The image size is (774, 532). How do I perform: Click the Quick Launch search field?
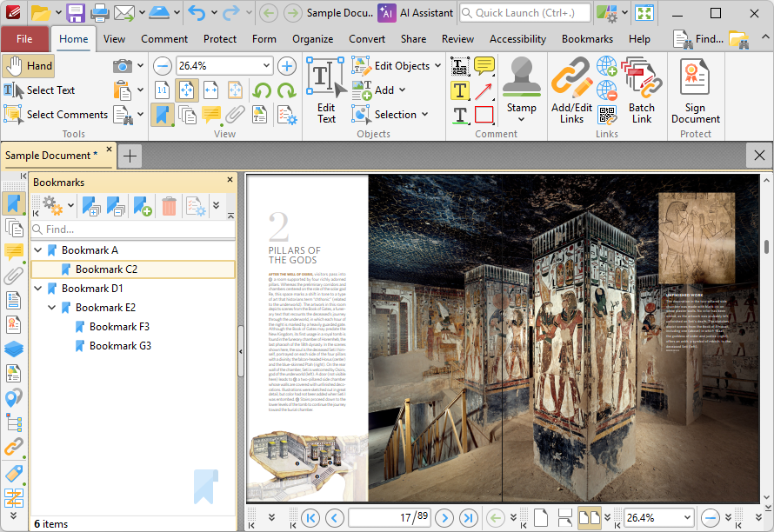[524, 13]
